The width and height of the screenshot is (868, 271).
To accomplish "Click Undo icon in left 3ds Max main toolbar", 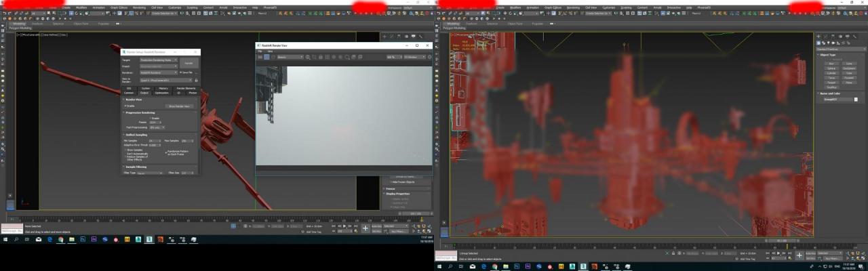I will coord(4,14).
